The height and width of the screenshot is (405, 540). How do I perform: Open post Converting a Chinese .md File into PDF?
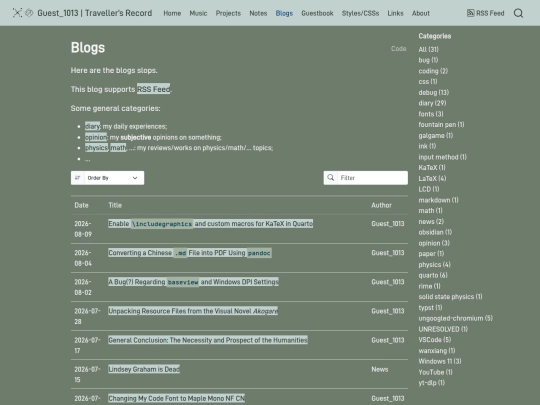tap(190, 253)
